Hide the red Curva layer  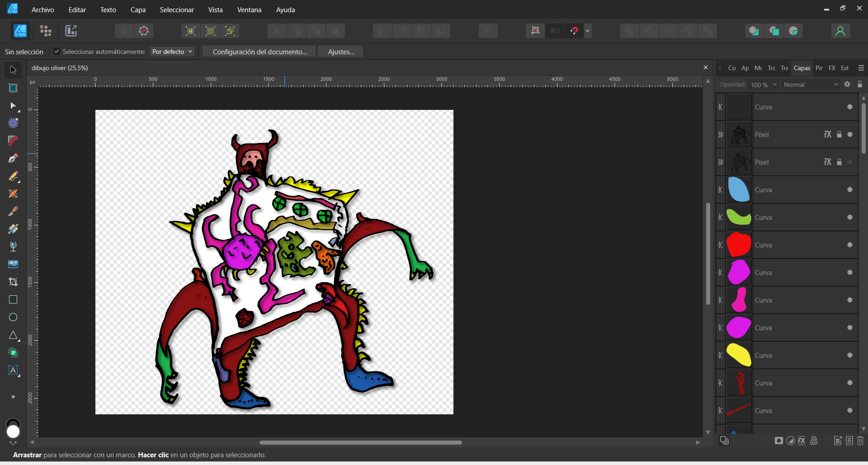click(x=850, y=245)
